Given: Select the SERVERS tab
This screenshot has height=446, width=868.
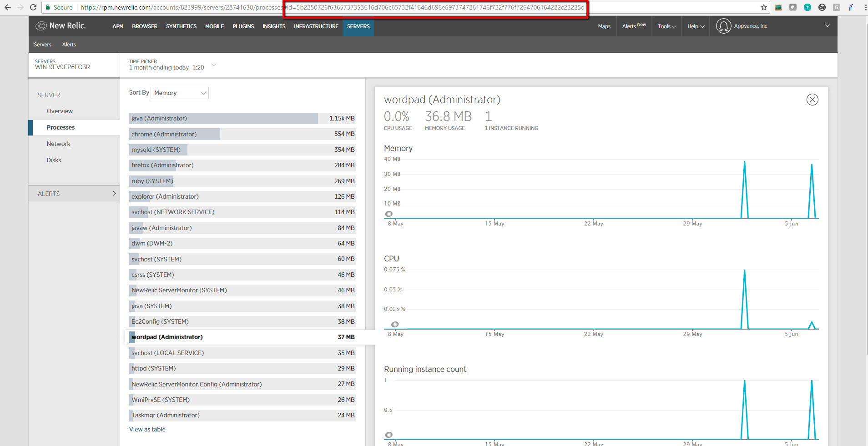Looking at the screenshot, I should pos(358,26).
